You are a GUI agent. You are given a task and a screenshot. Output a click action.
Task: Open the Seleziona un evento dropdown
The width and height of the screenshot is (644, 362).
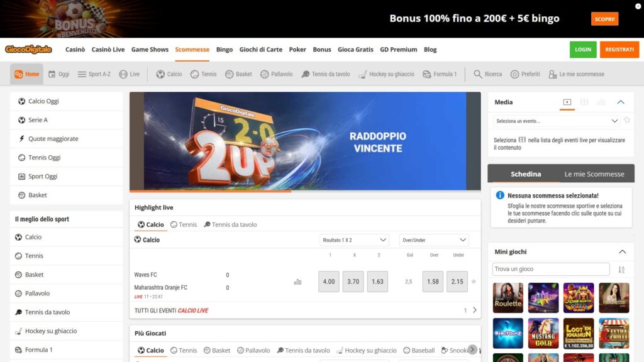pos(553,120)
